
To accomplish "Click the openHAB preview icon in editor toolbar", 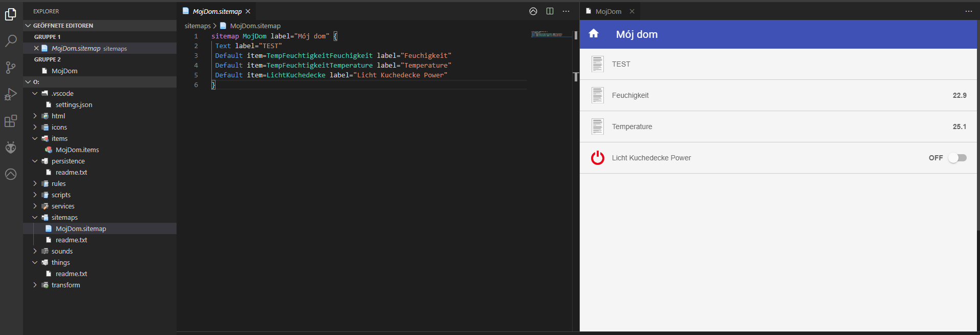I will tap(533, 11).
